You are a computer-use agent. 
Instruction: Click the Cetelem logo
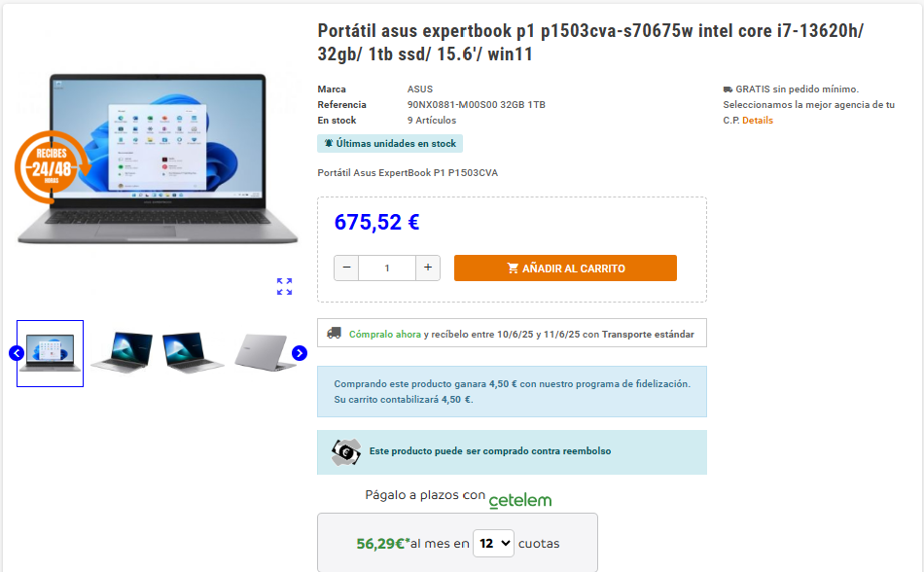coord(520,501)
